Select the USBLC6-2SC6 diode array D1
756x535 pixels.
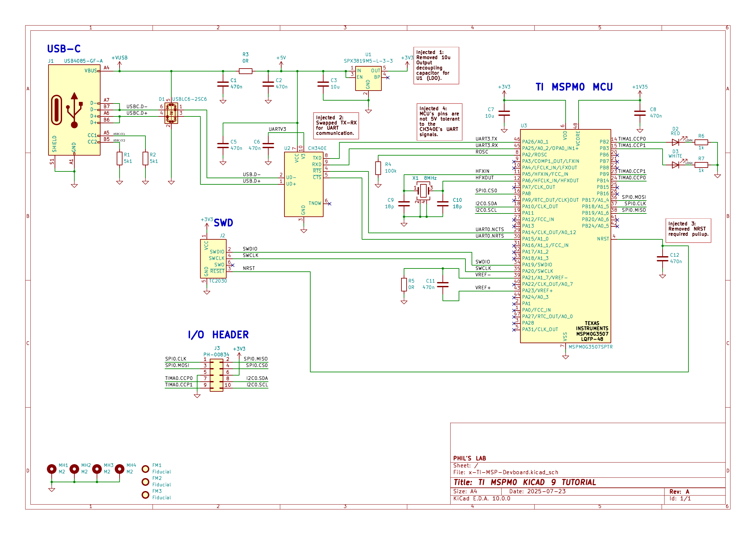pos(171,113)
